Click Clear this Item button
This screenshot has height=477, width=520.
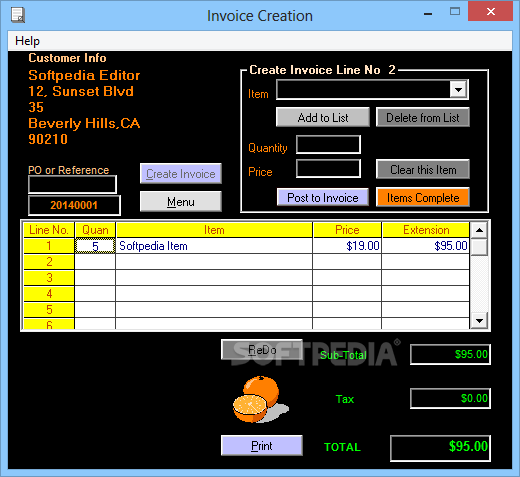423,169
